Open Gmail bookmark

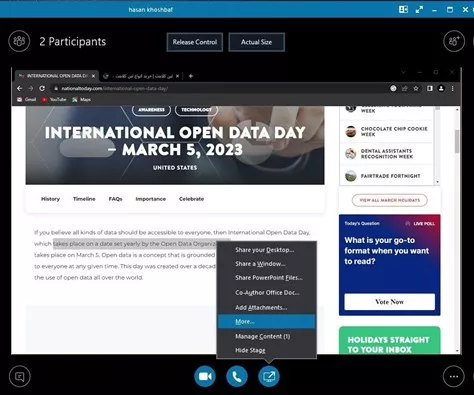(26, 99)
